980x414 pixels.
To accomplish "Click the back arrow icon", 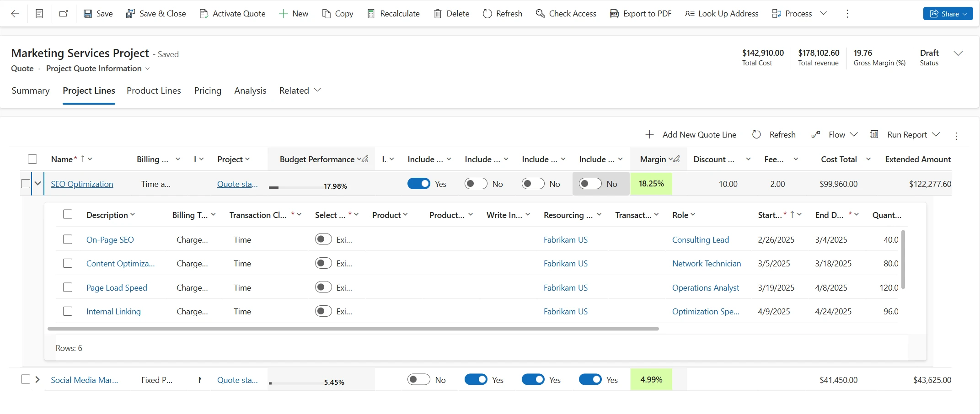I will coord(15,14).
